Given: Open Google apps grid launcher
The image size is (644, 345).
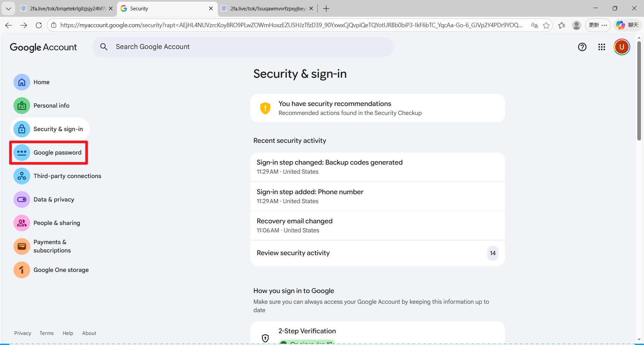Looking at the screenshot, I should coord(601,47).
